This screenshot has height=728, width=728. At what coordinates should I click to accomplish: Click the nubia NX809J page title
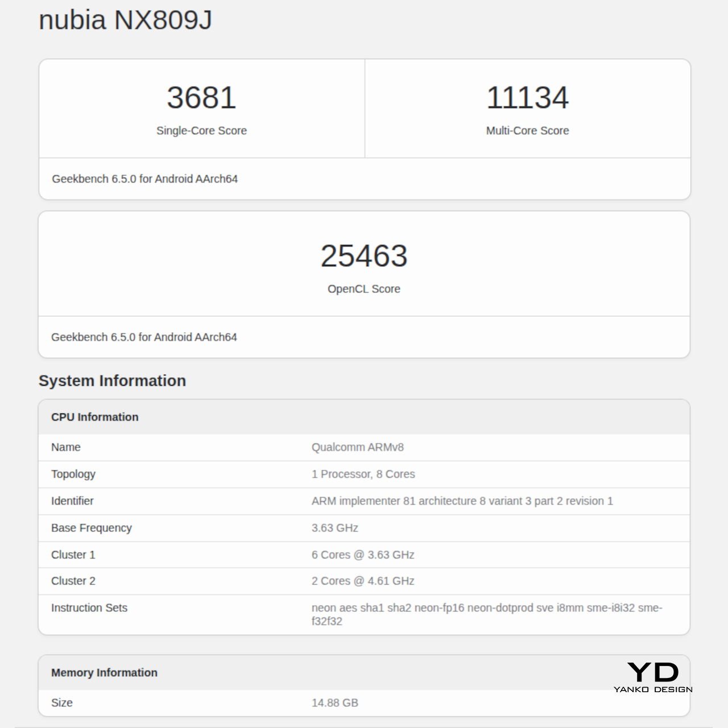click(x=125, y=20)
